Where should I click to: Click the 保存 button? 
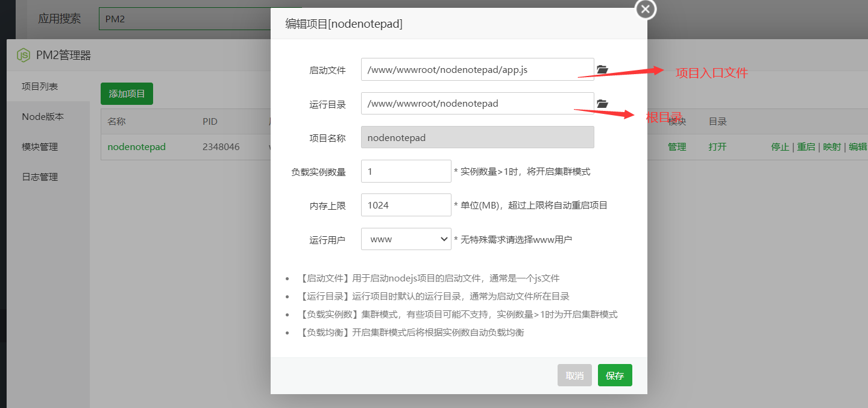coord(615,375)
